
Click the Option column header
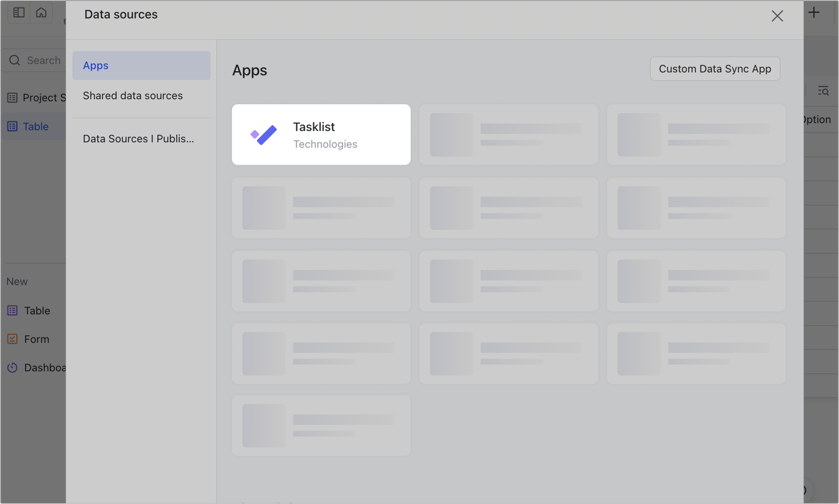tap(815, 119)
